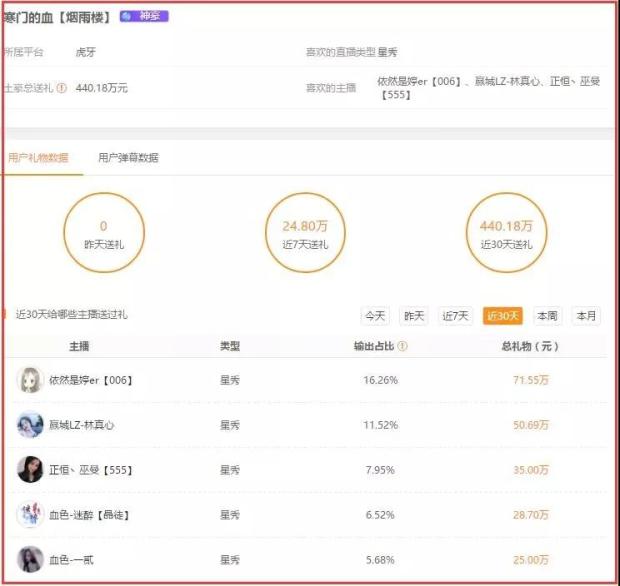
Task: Click the 神豪 badge beside the username
Action: coord(144,16)
